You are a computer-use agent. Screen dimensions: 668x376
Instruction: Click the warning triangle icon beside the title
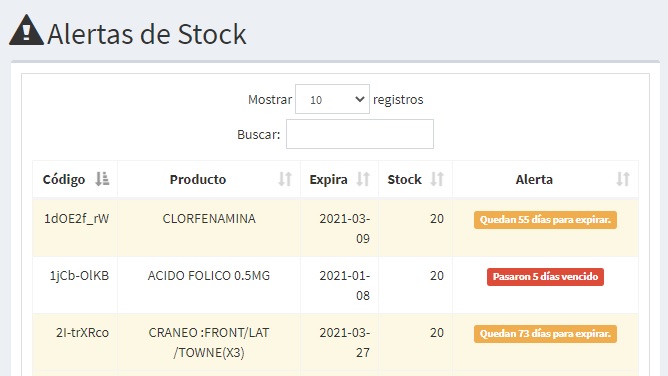(x=26, y=30)
